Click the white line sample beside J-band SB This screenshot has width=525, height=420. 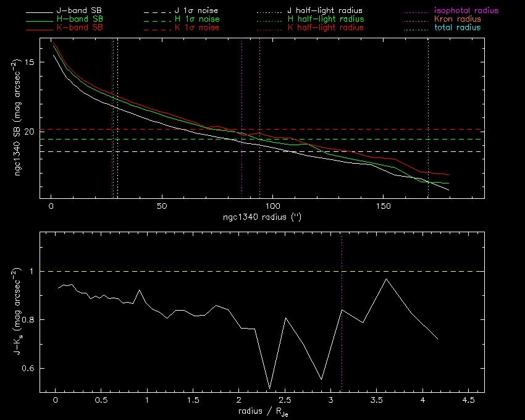46,12
